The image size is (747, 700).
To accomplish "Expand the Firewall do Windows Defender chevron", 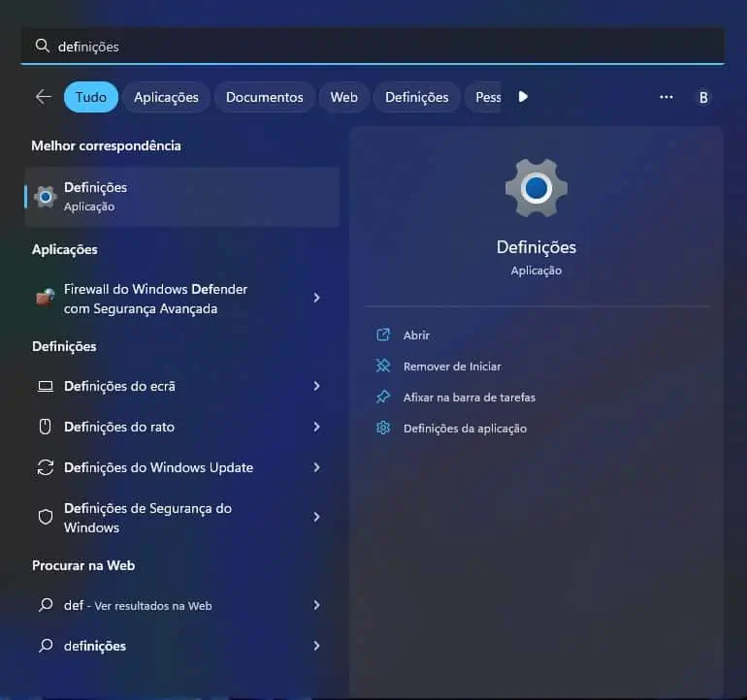I will coord(316,298).
